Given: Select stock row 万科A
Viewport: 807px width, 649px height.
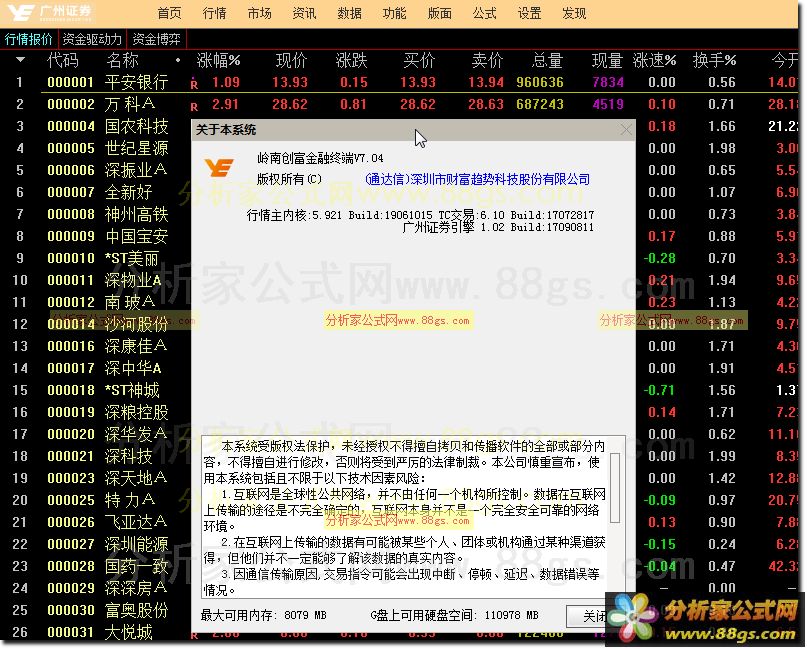Looking at the screenshot, I should tap(401, 104).
